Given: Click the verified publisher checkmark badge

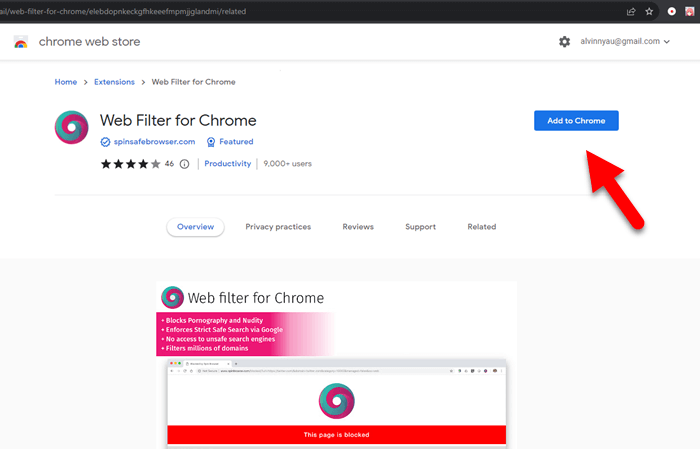Looking at the screenshot, I should pos(105,142).
